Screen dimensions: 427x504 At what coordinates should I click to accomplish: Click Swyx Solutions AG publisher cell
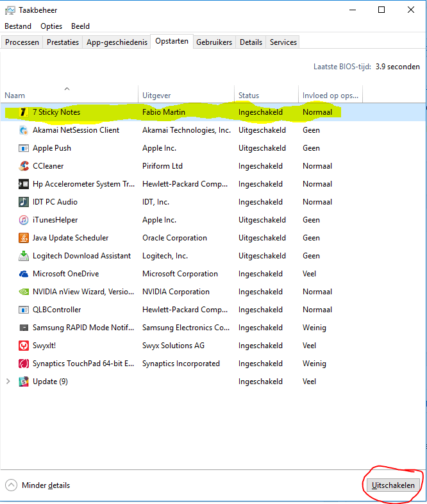(x=173, y=346)
